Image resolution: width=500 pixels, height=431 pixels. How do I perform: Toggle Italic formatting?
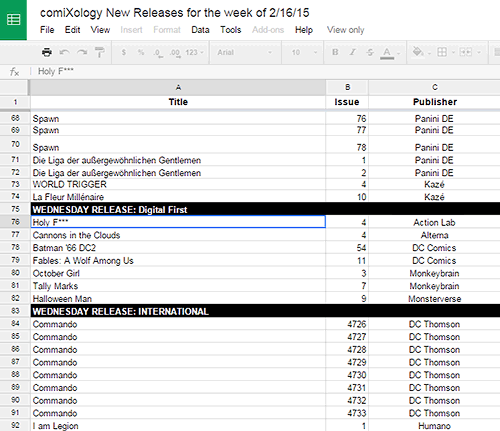pos(353,52)
